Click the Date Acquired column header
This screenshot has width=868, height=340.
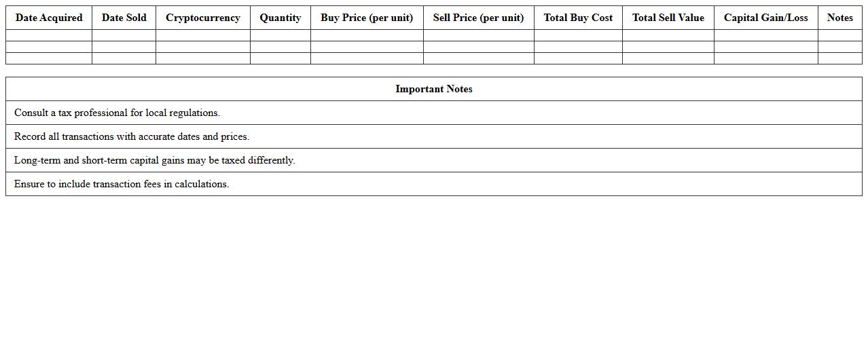click(49, 18)
